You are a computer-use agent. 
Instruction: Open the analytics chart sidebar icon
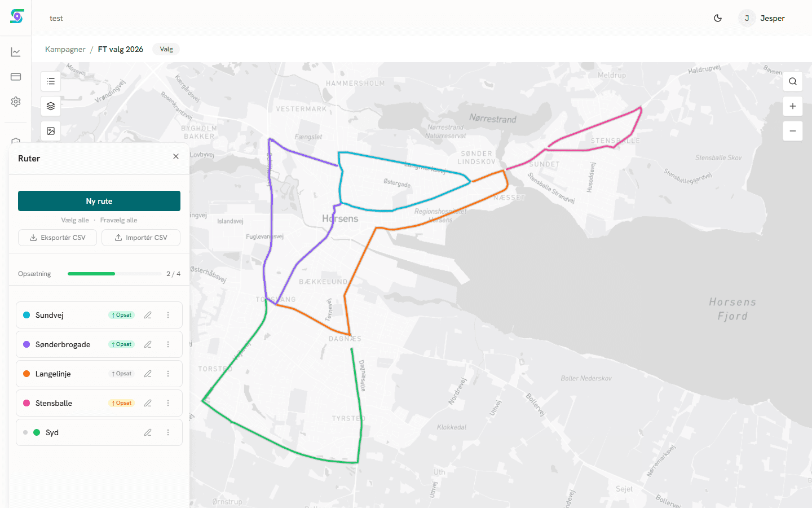(x=16, y=52)
